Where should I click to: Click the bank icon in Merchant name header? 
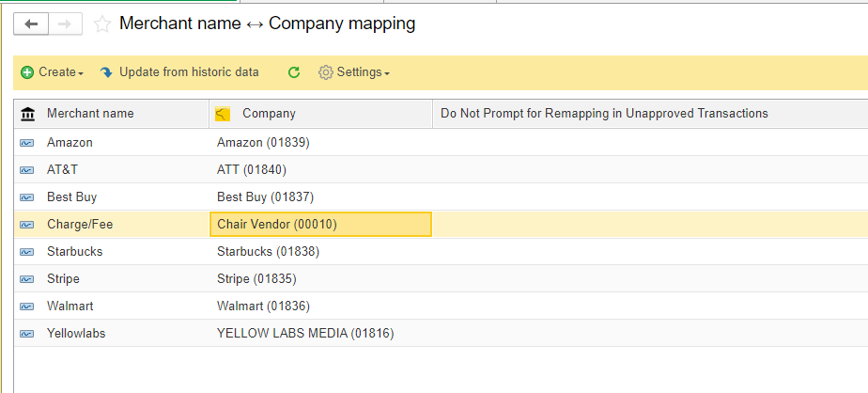(27, 114)
